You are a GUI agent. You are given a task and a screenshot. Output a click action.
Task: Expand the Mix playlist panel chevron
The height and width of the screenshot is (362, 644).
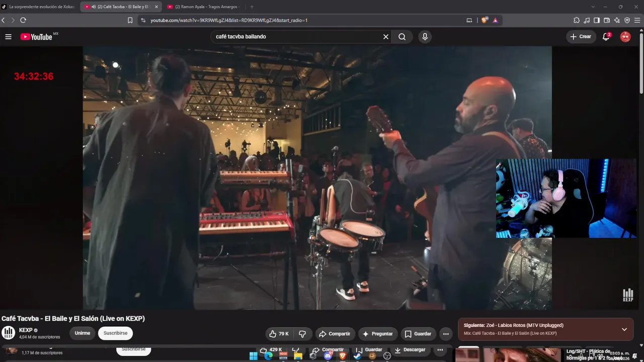coord(624,329)
